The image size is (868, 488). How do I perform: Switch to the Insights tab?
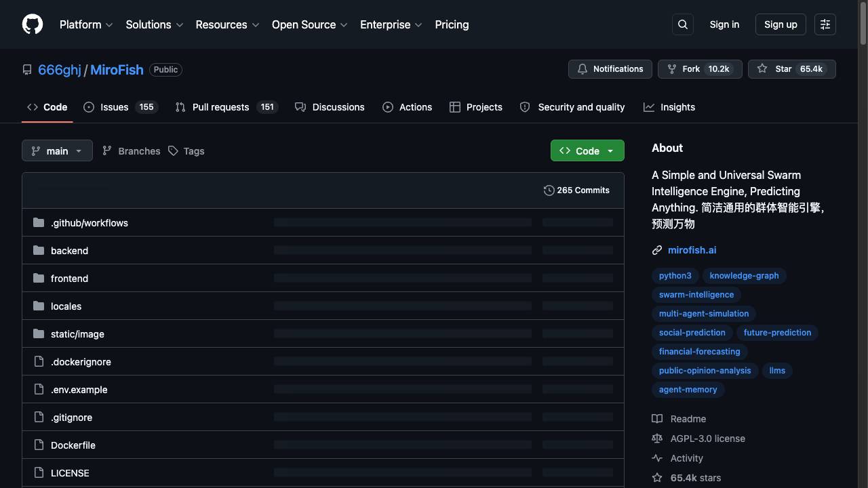tap(669, 107)
